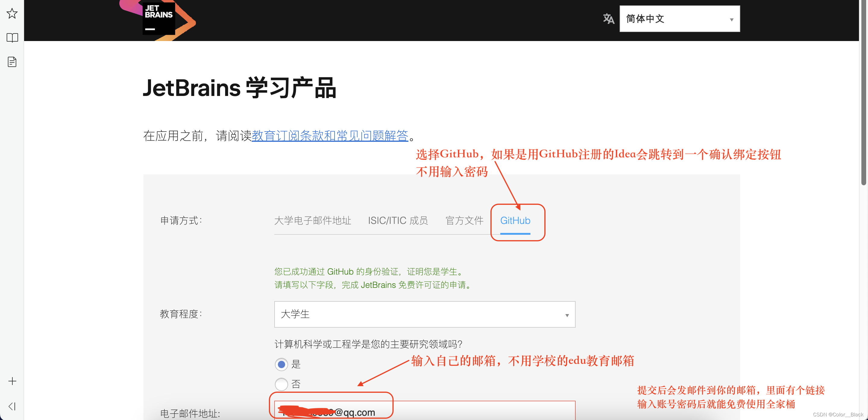Click the plus add icon in sidebar
Screen dimensions: 868x420
[x=12, y=381]
